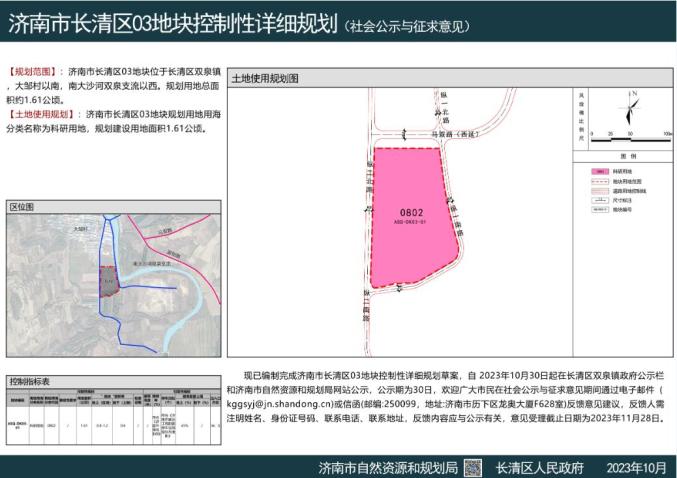This screenshot has width=677, height=478.
Task: Click the main title 济南市长清区03地块控制性详细规划
Action: coord(172,25)
